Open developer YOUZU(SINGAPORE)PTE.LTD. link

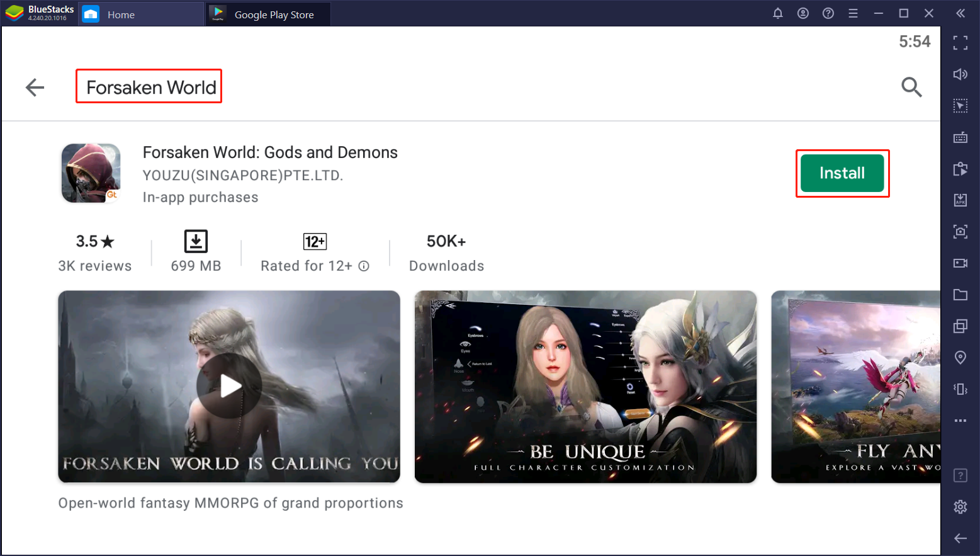click(x=243, y=176)
